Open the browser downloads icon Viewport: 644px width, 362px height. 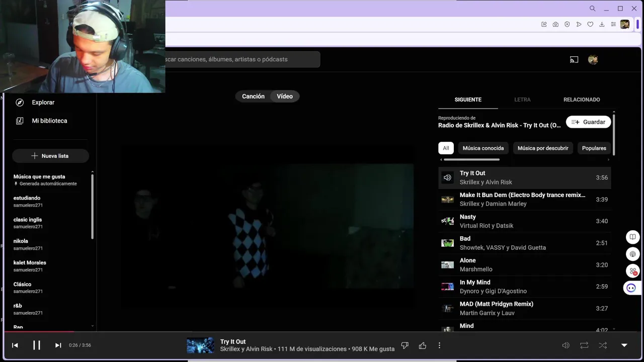[602, 24]
